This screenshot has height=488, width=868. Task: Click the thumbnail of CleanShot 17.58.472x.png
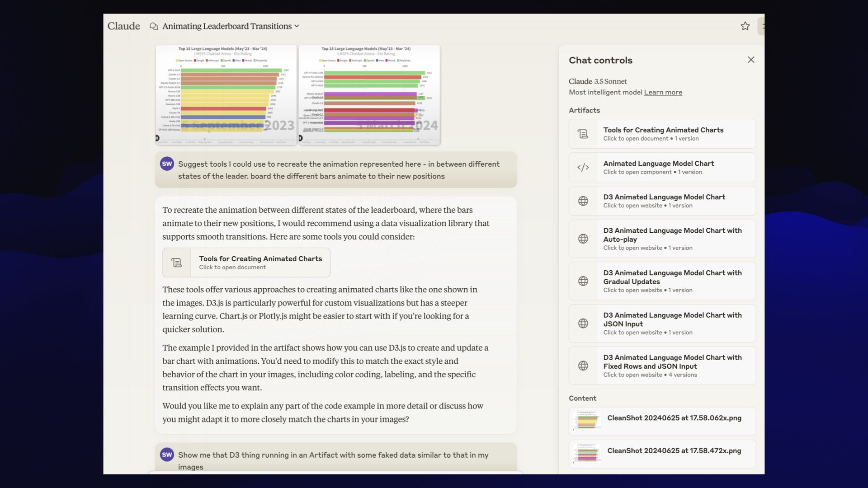(587, 454)
